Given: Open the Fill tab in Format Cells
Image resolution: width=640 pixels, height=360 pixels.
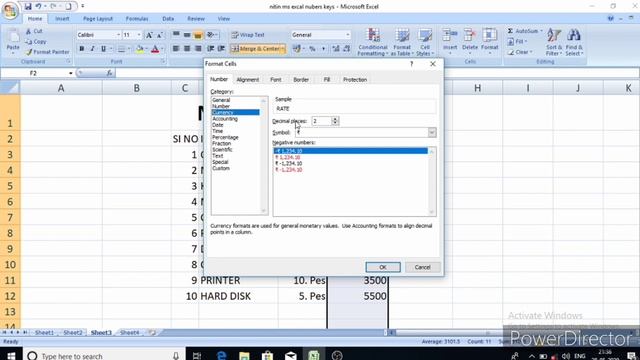Looking at the screenshot, I should 327,80.
